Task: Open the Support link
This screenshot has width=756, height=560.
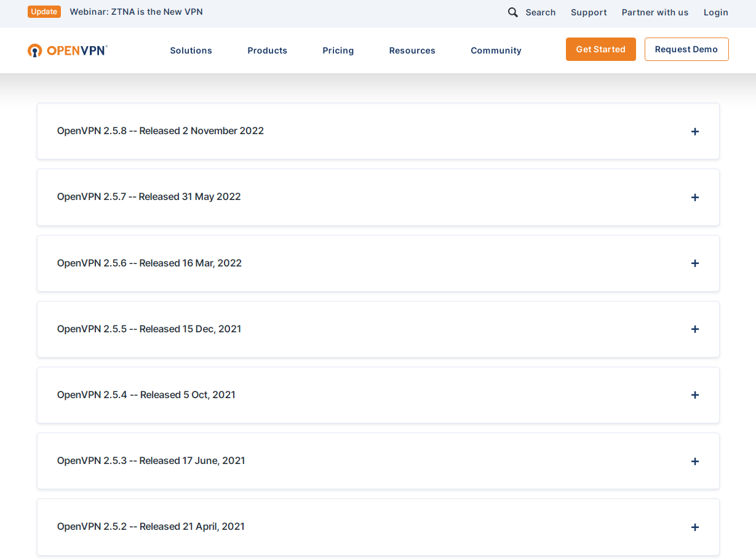Action: (x=589, y=12)
